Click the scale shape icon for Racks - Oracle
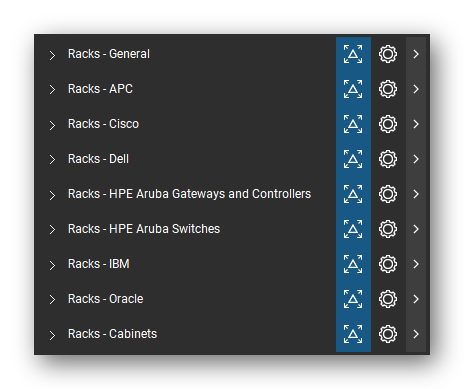This screenshot has width=464, height=389. point(353,299)
